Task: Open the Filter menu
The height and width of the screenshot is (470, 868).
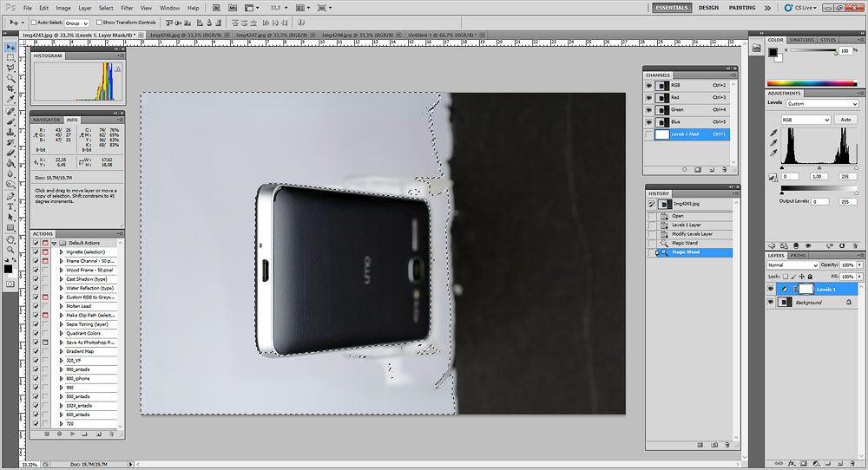Action: click(127, 9)
